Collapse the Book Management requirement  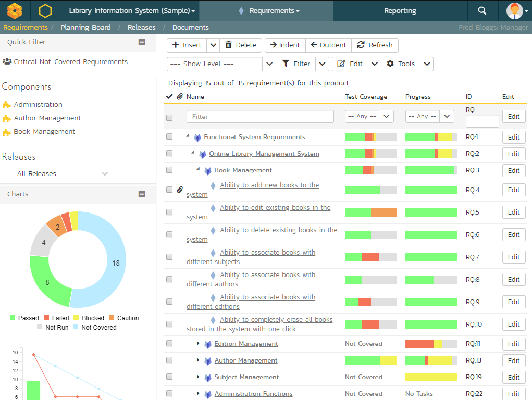tap(198, 169)
